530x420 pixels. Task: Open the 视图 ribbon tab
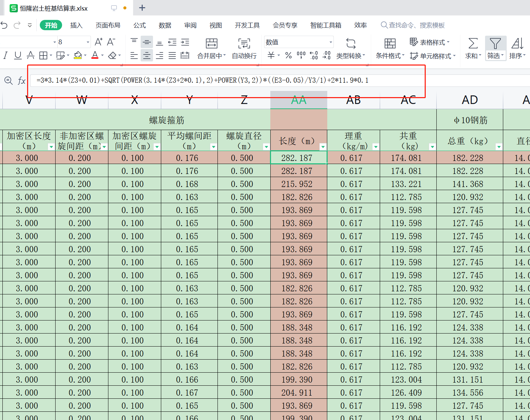tap(216, 25)
